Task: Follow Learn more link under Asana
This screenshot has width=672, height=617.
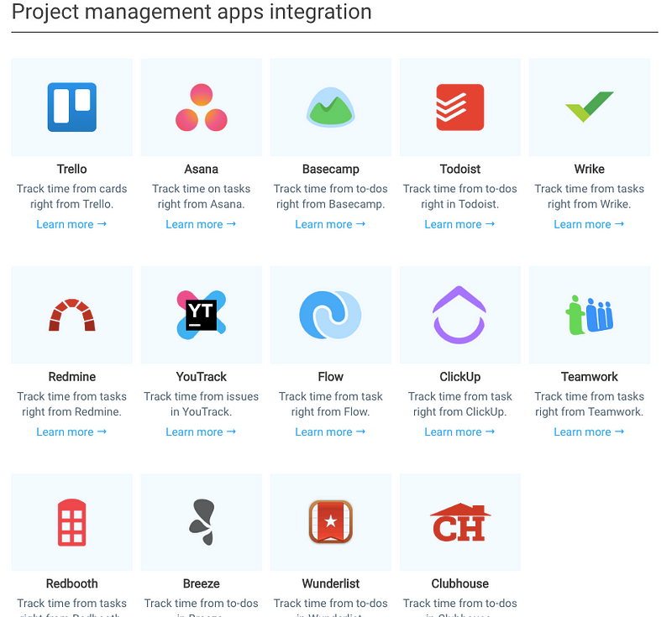Action: pyautogui.click(x=201, y=224)
